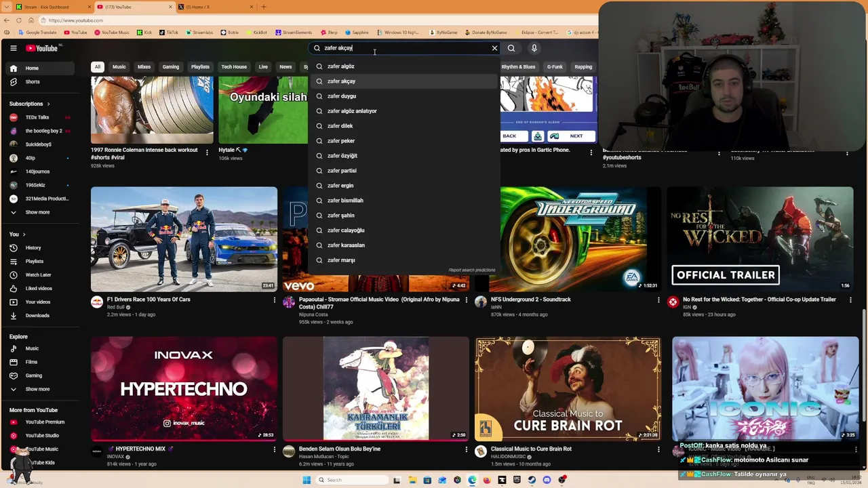This screenshot has width=868, height=488.
Task: Choose suggestion 'zafer bismillah'
Action: point(404,201)
